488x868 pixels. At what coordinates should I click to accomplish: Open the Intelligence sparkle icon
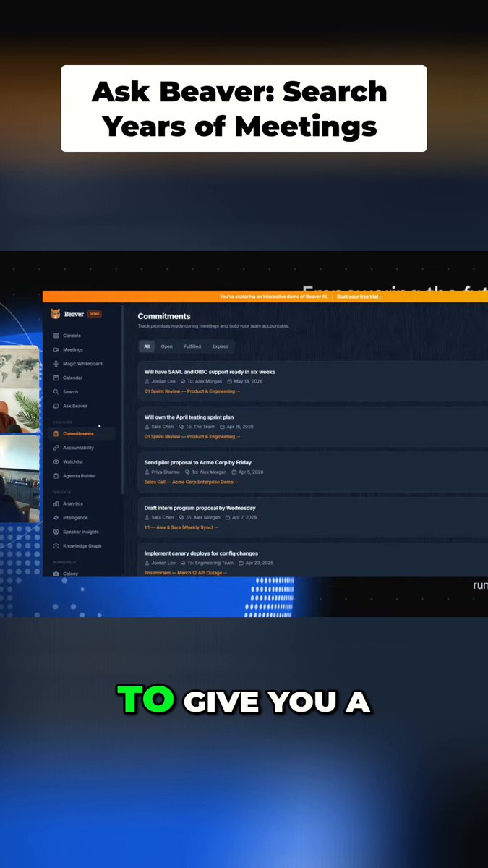tap(56, 518)
